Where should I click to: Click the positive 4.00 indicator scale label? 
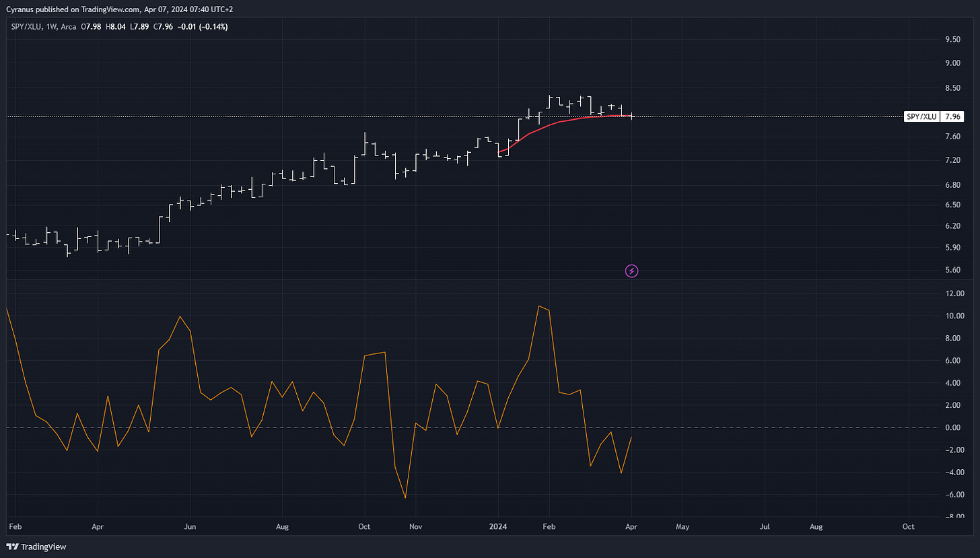click(954, 383)
